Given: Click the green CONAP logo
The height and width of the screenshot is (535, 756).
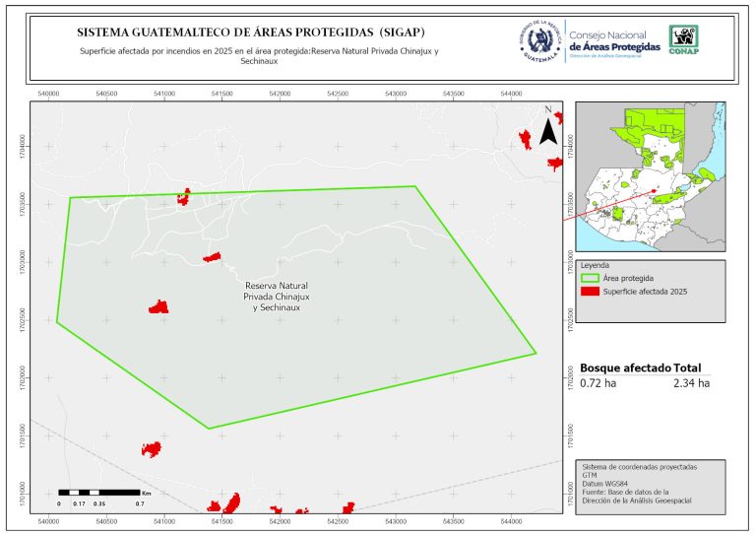Looking at the screenshot, I should pos(685,37).
